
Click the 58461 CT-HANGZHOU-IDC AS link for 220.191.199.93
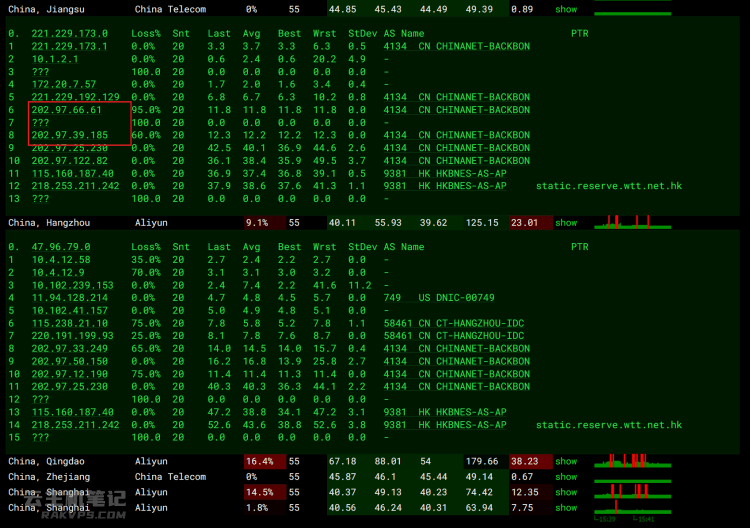tap(453, 336)
